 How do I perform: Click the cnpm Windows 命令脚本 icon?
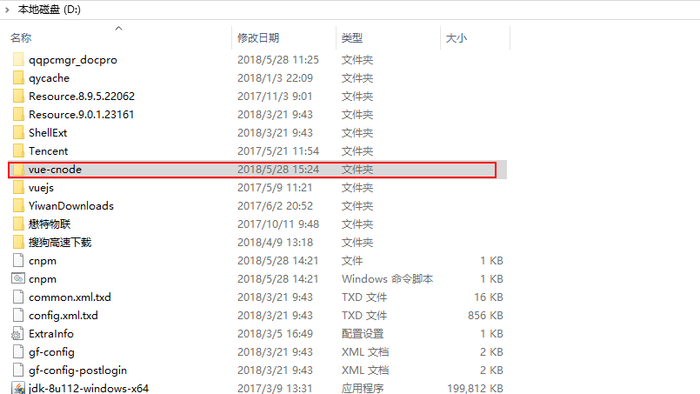(18, 279)
